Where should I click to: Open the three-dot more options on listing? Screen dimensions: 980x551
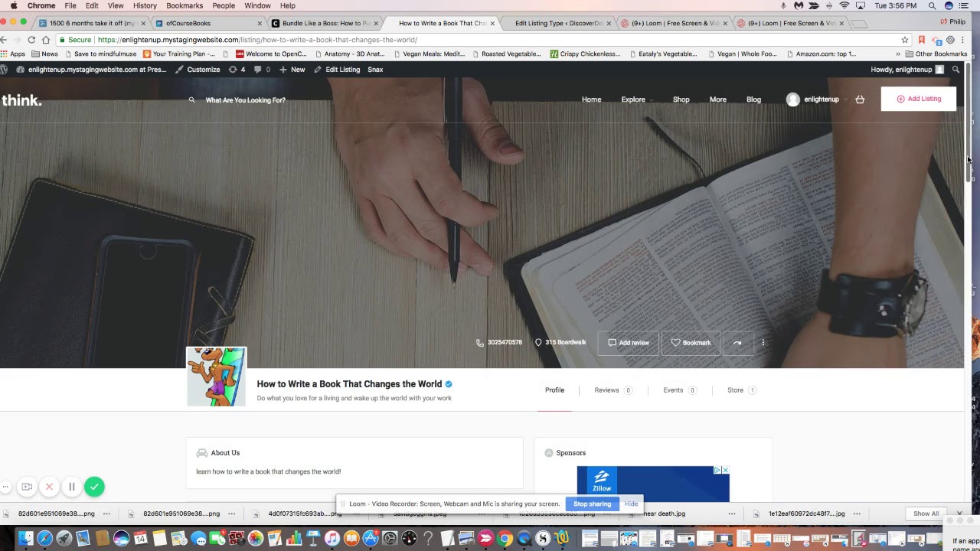(x=763, y=343)
